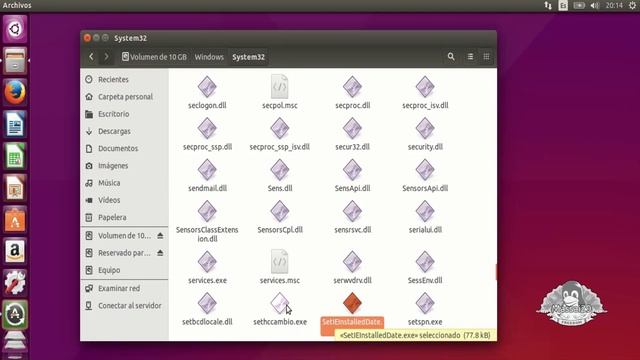Click the file list vertical scrollbar

(496, 272)
